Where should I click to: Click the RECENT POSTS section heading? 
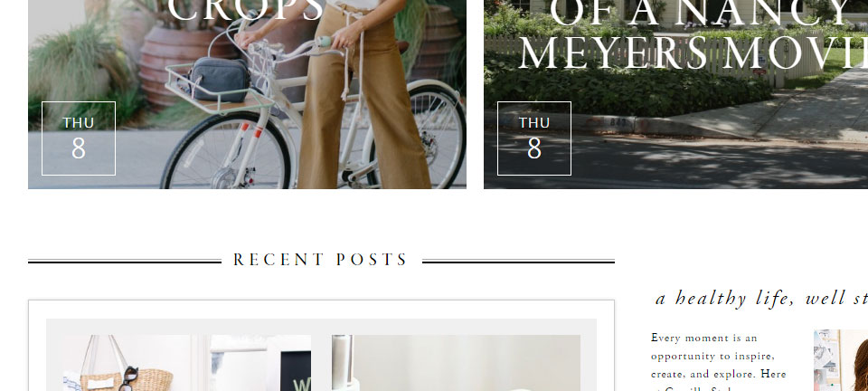[x=320, y=260]
